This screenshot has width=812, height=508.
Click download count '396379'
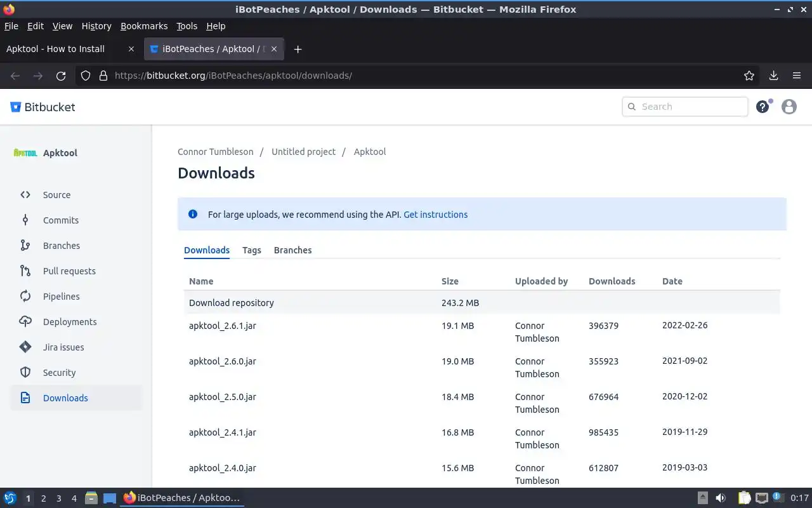603,326
